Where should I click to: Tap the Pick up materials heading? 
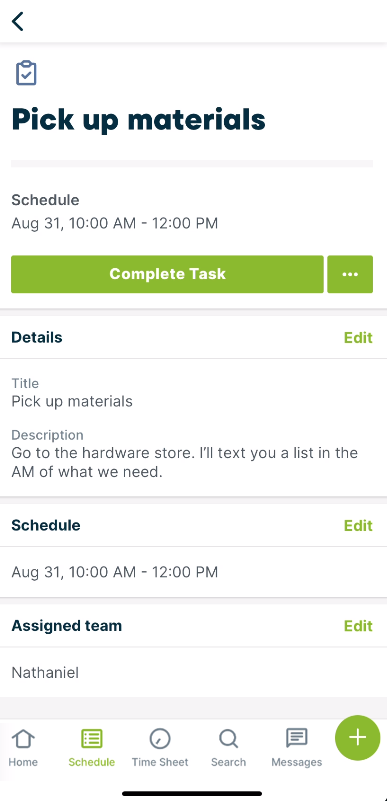138,121
